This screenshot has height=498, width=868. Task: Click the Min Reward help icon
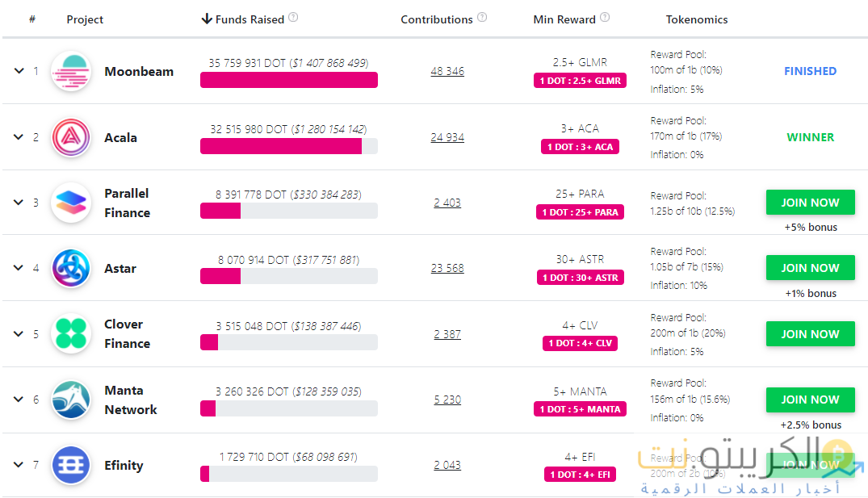point(605,17)
